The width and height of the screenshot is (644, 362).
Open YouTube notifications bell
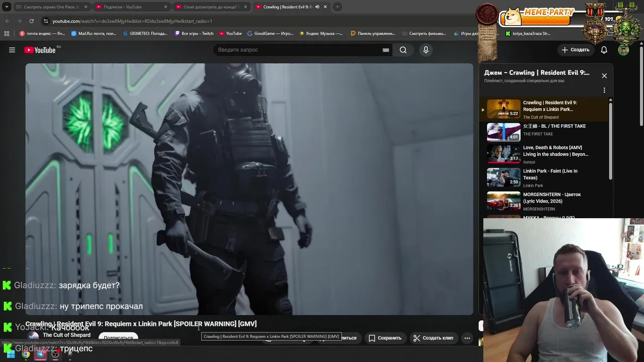pyautogui.click(x=604, y=50)
